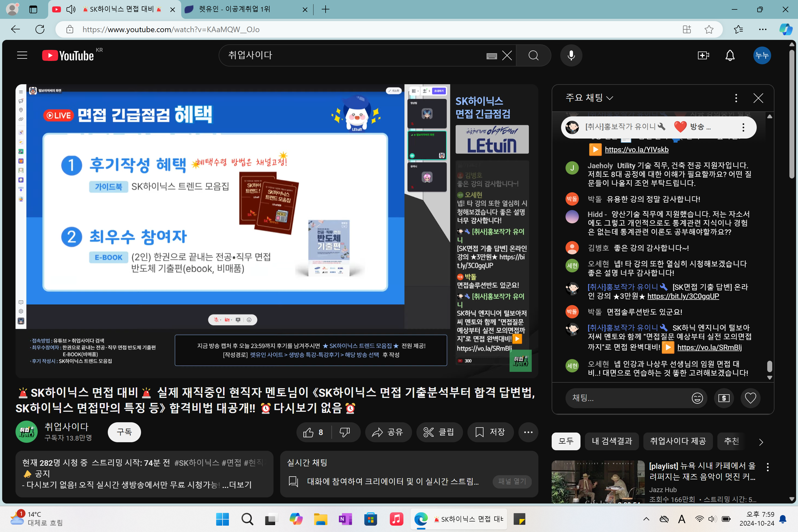Click the 채팅... message input field

(x=628, y=398)
